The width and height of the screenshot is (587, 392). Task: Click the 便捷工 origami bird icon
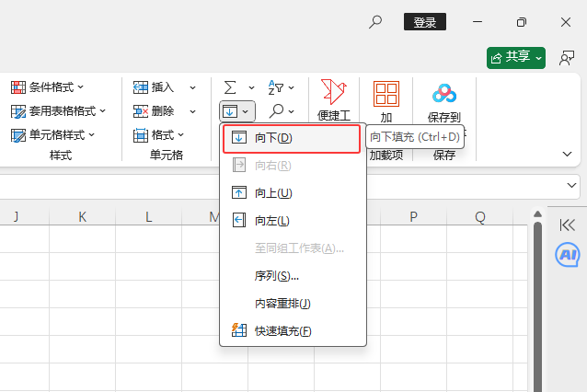click(x=334, y=92)
